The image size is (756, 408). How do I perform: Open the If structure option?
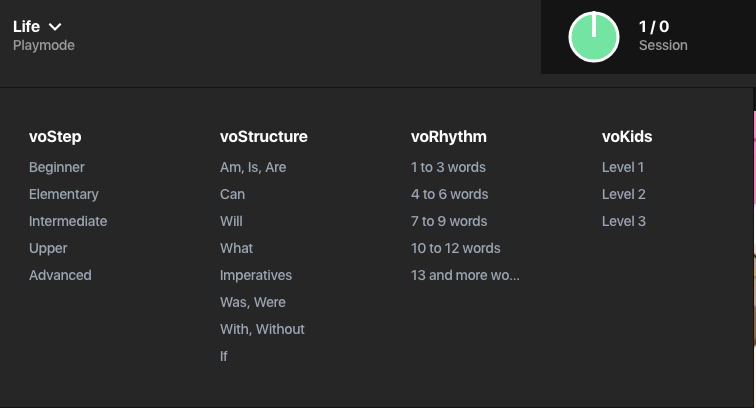click(x=224, y=356)
